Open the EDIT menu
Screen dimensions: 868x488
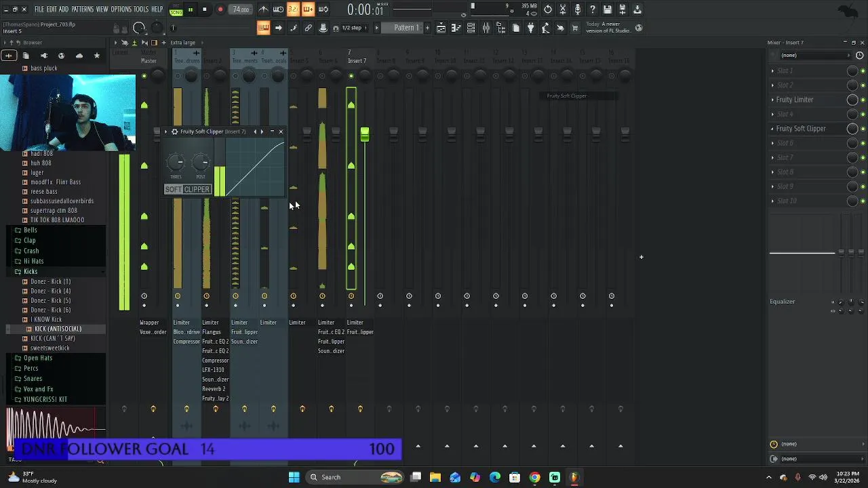pyautogui.click(x=52, y=9)
